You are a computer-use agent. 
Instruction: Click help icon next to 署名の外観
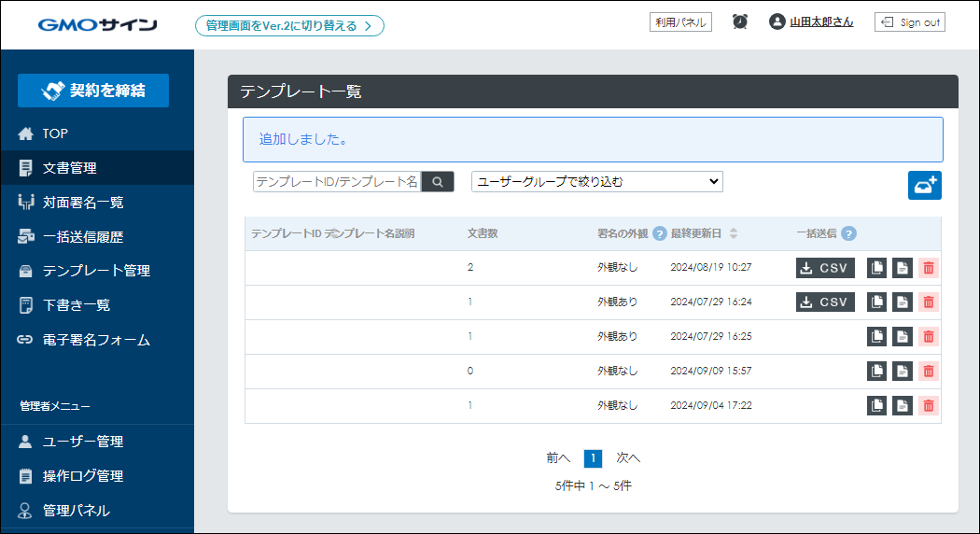click(x=659, y=233)
